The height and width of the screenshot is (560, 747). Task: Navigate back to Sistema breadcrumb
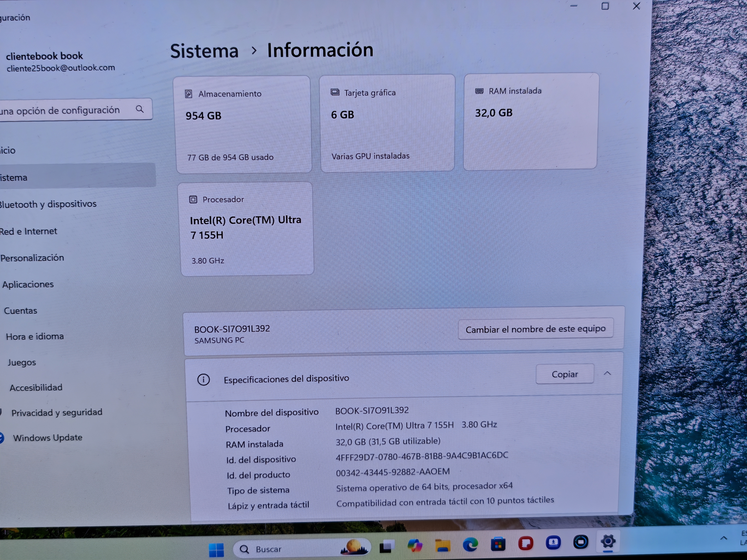point(204,51)
